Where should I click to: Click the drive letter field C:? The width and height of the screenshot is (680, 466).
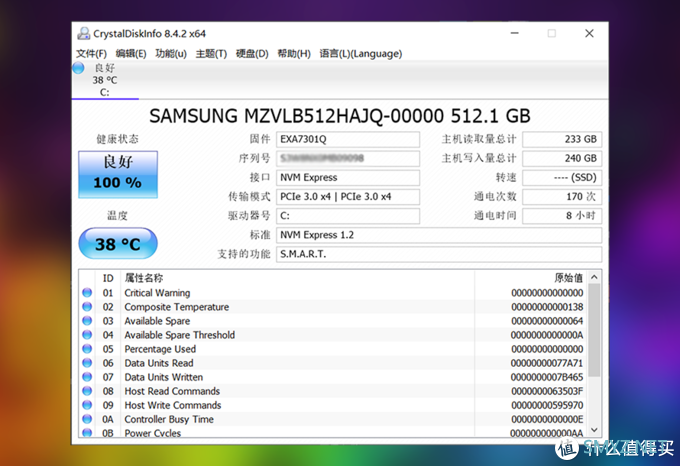click(x=348, y=215)
